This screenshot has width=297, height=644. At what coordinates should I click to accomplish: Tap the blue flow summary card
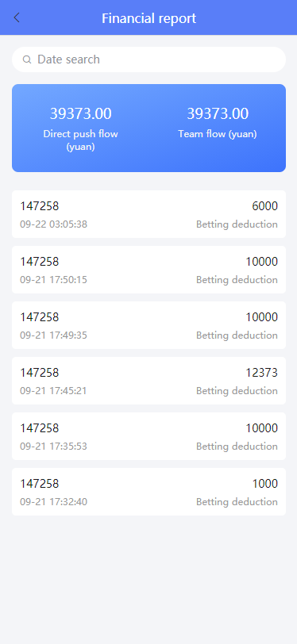point(148,128)
